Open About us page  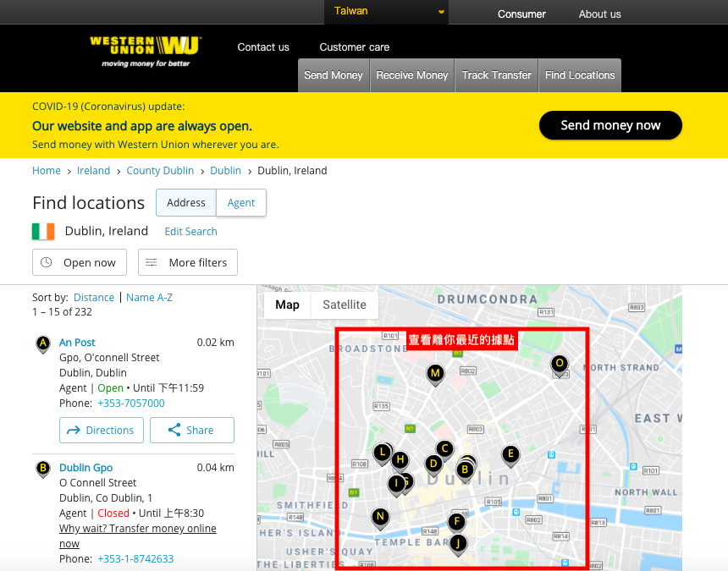coord(599,14)
